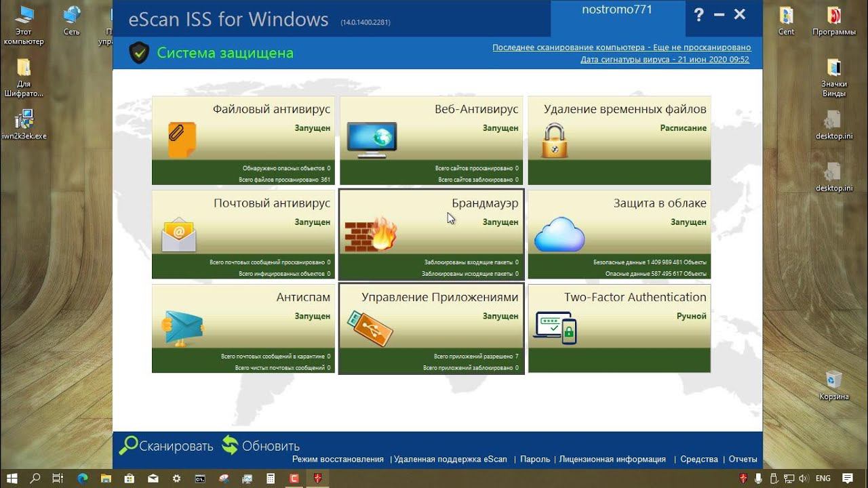The height and width of the screenshot is (488, 868).
Task: Launch Microsoft Edge from taskbar
Action: [x=83, y=479]
